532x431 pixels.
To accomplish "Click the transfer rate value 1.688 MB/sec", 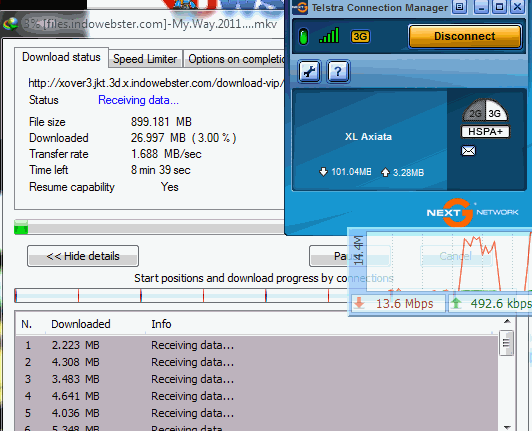I will pos(166,154).
